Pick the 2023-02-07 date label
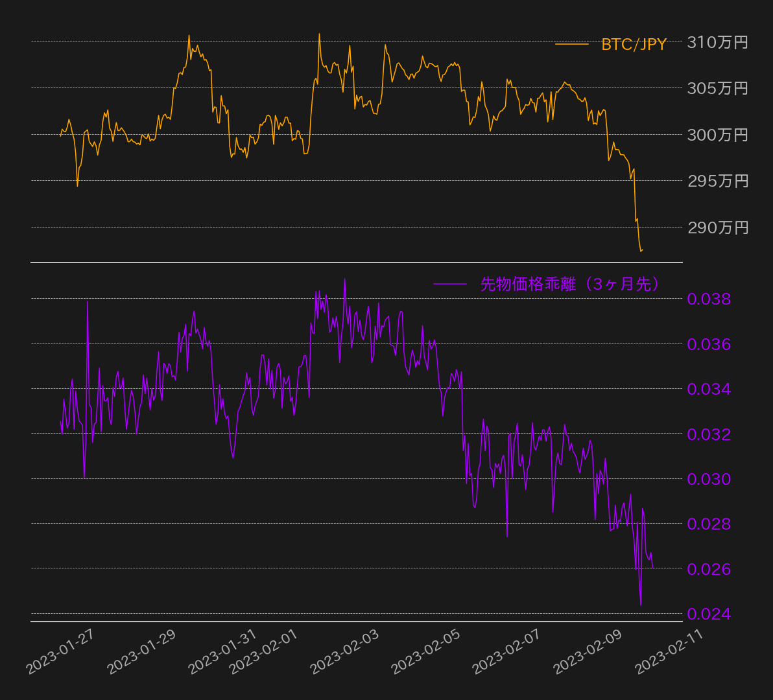Screen dimensions: 773x700 507,652
